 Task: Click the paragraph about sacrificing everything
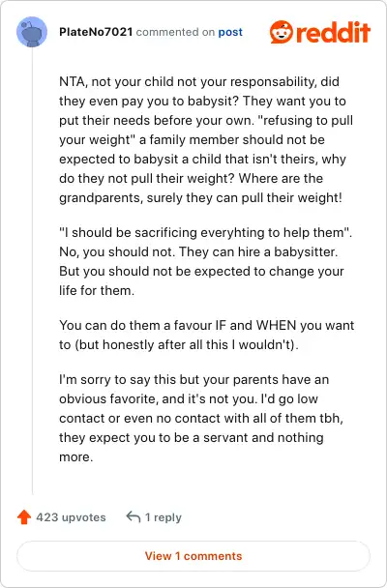point(206,261)
